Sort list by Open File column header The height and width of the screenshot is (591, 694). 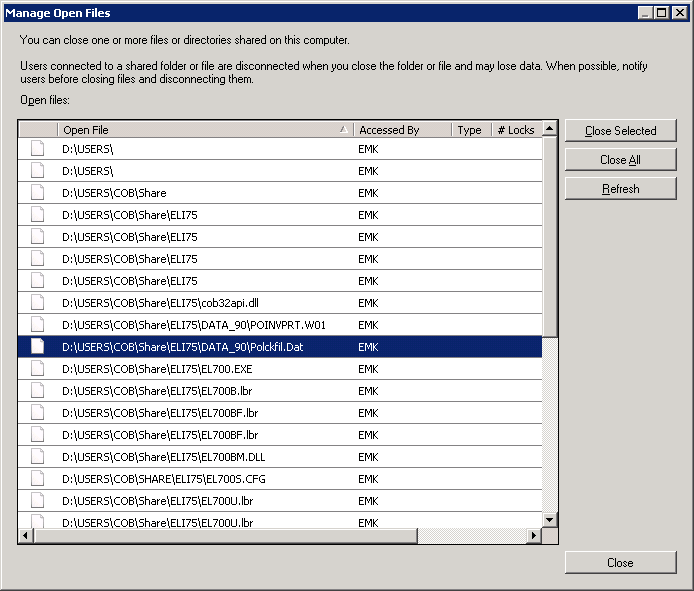point(200,130)
